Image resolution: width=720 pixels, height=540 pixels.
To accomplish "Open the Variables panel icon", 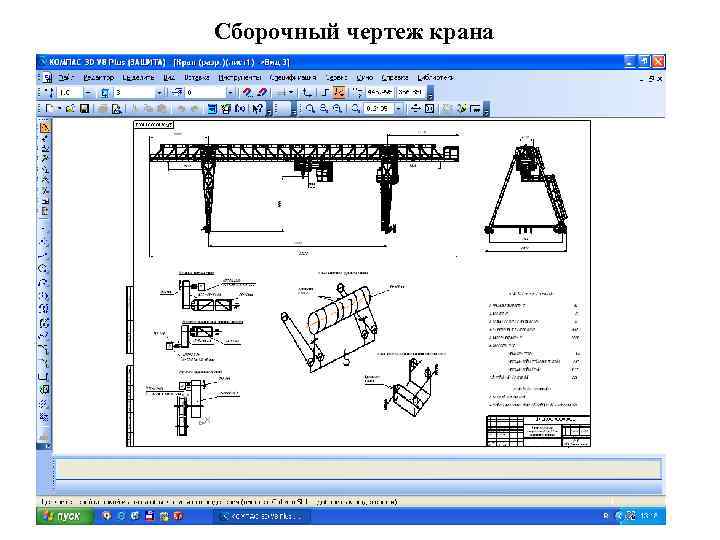I will point(226,109).
